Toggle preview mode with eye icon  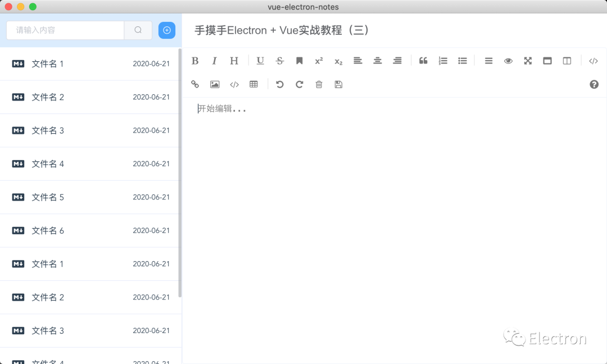508,61
